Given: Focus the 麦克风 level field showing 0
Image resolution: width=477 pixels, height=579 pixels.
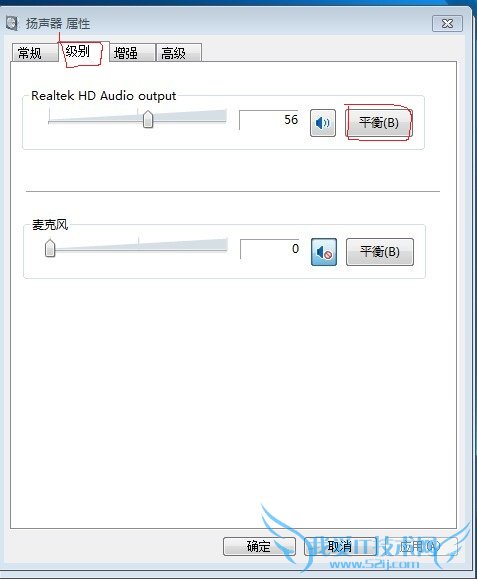Looking at the screenshot, I should pos(270,249).
